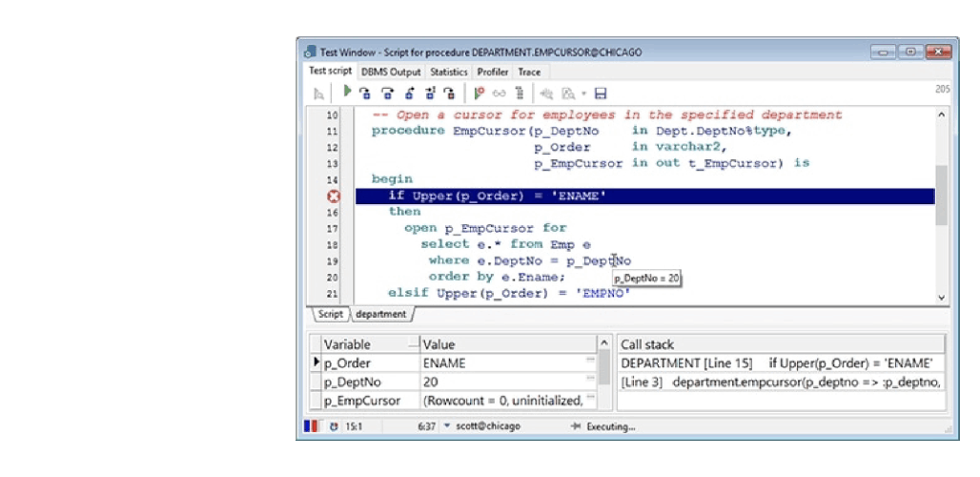
Task: Open the DBMS Output tab
Action: pos(391,72)
